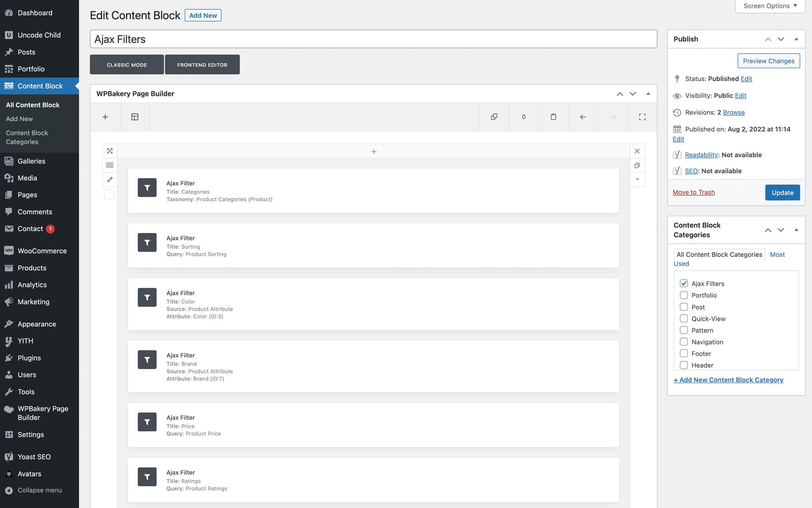Enter WPBakery fullscreen mode icon
The width and height of the screenshot is (812, 508).
click(642, 117)
